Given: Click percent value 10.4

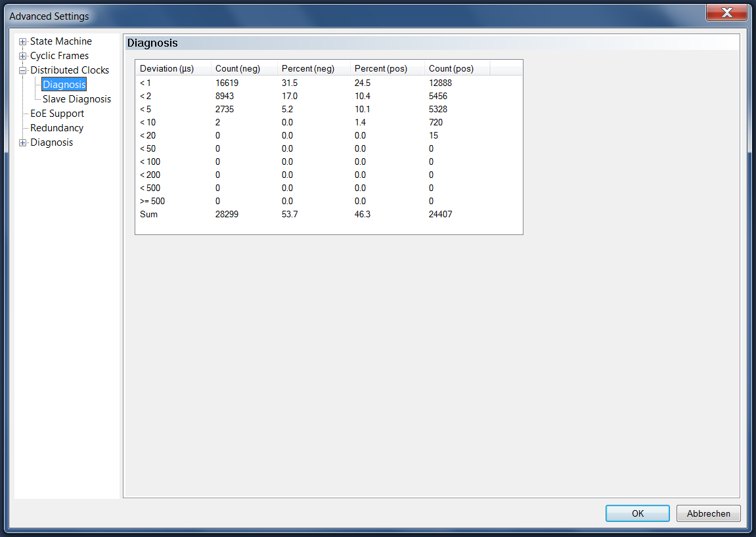Looking at the screenshot, I should (363, 96).
